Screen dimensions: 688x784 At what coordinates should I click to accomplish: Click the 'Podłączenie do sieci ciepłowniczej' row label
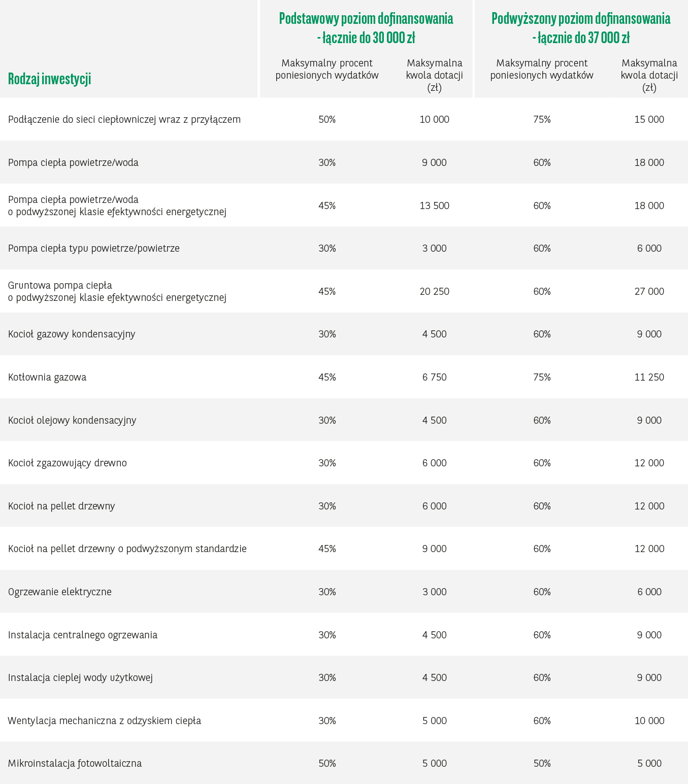pyautogui.click(x=124, y=120)
